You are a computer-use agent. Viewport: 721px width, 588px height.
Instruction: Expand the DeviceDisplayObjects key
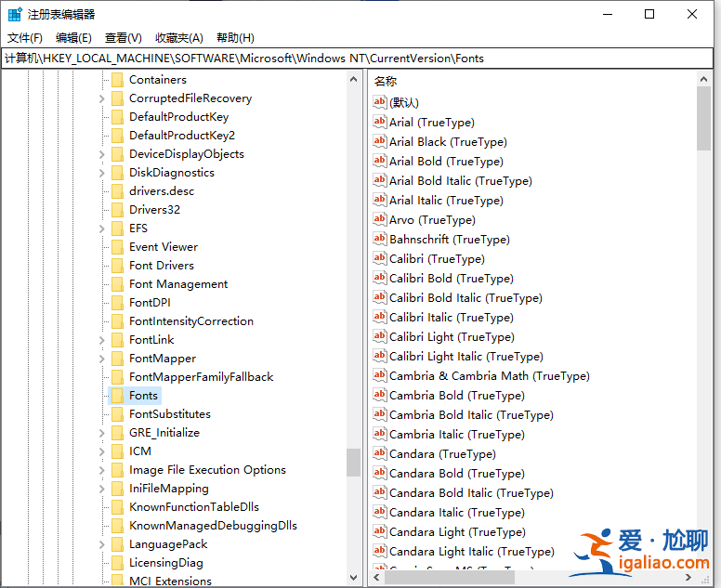click(x=101, y=154)
